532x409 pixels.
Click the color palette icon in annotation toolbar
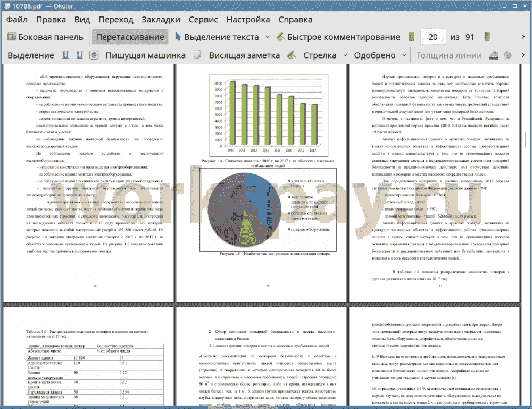click(508, 55)
